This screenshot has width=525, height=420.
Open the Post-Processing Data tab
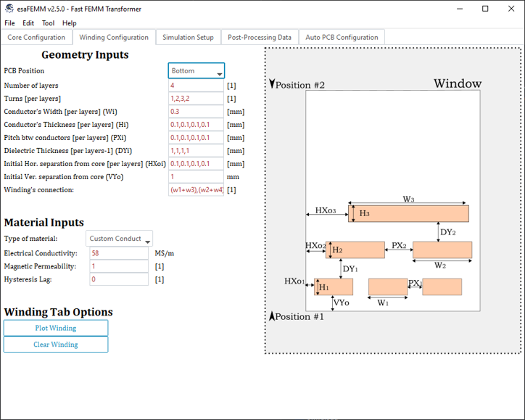click(260, 38)
